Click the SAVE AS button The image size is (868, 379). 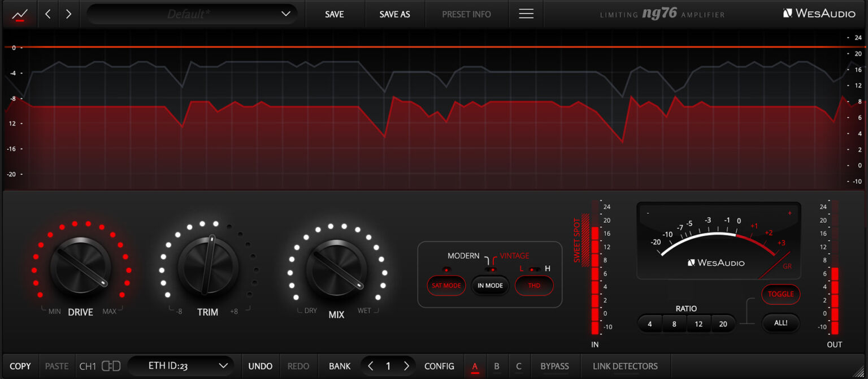click(x=394, y=14)
